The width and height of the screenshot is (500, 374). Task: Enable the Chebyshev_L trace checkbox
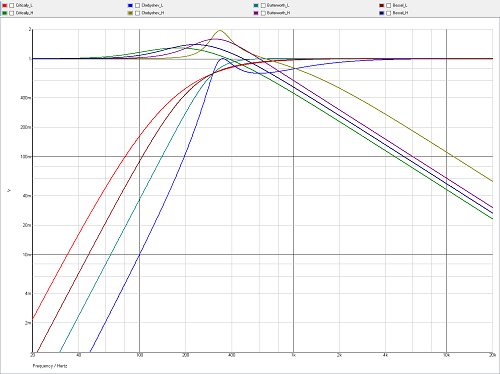(x=137, y=6)
